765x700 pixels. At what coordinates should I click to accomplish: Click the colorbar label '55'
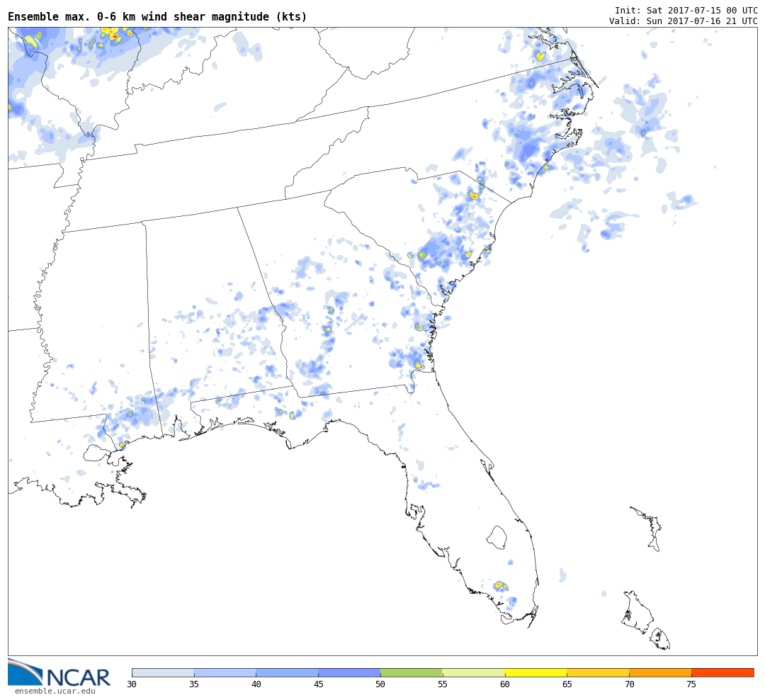[443, 684]
